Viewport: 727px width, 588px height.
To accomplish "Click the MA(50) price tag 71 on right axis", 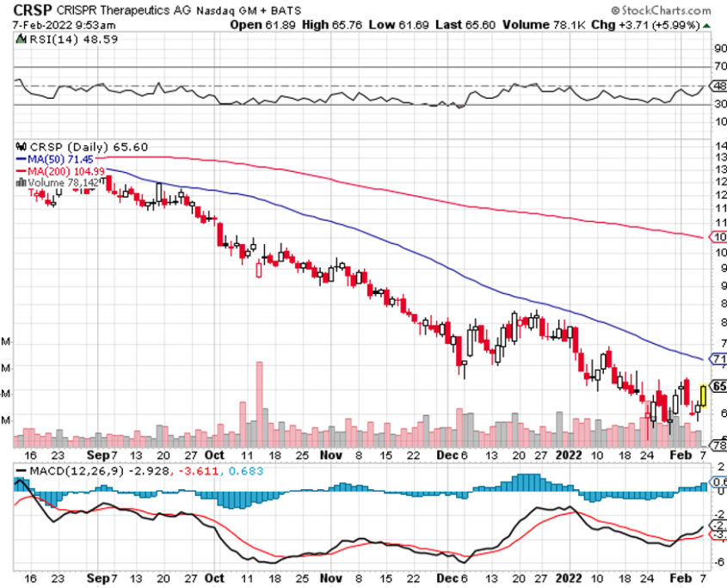I will (717, 359).
